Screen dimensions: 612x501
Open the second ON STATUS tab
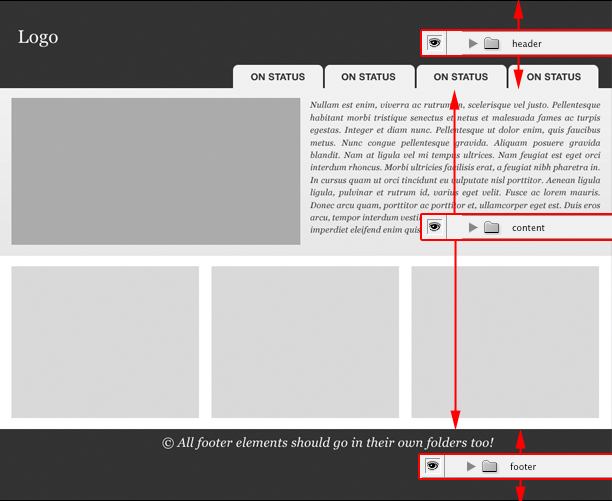[368, 77]
